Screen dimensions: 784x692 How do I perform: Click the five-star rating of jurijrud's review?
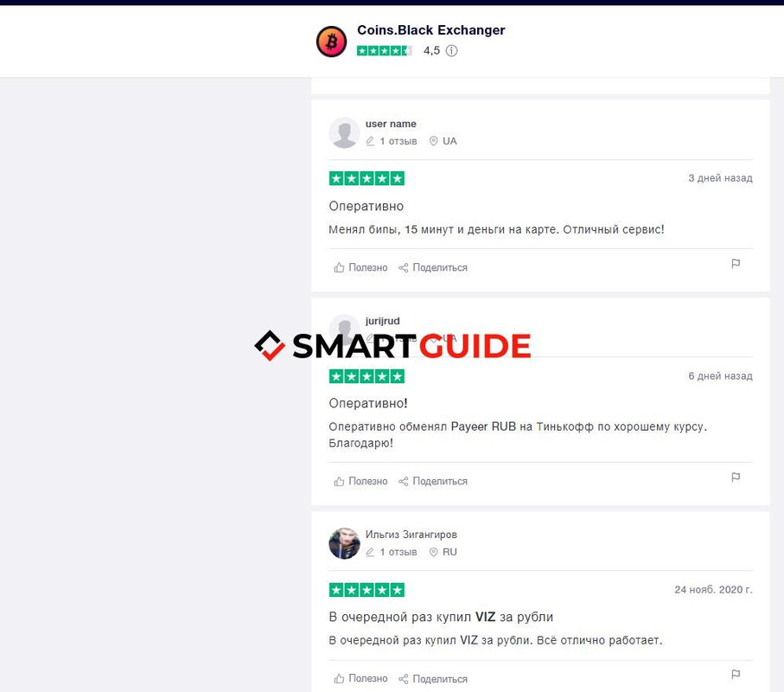tap(367, 376)
